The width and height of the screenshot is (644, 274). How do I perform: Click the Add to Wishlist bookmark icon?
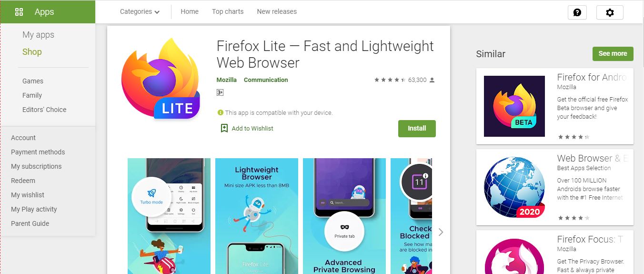click(224, 128)
